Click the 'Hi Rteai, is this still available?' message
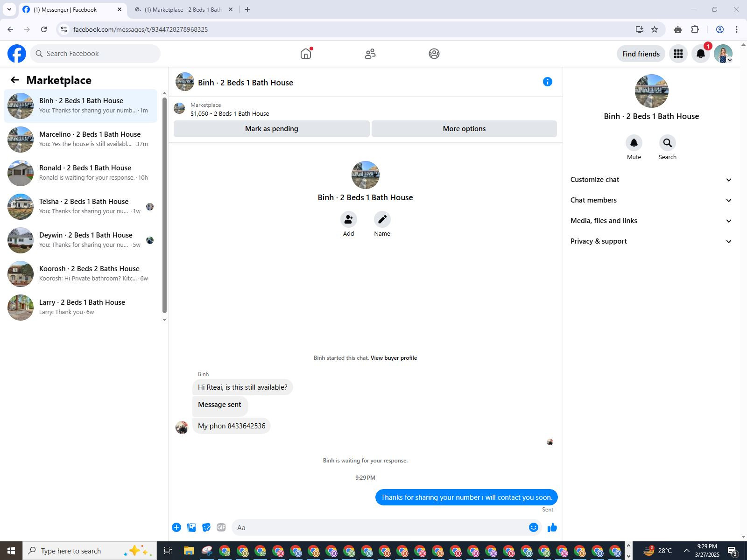Screen dimensions: 747x560 (243, 387)
